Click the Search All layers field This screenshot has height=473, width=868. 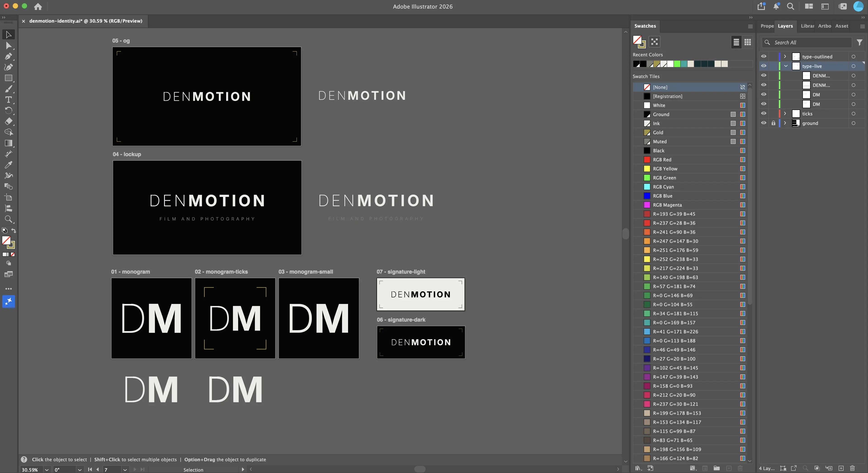(x=807, y=43)
